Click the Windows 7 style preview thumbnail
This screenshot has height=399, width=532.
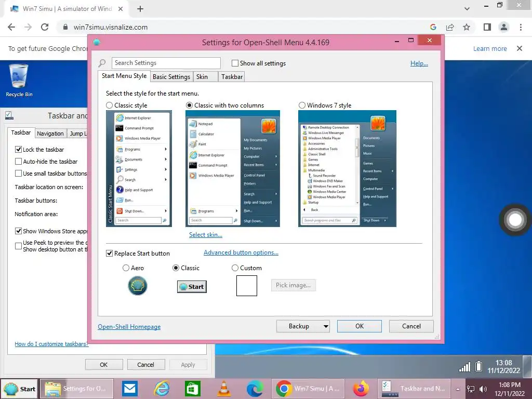click(347, 169)
